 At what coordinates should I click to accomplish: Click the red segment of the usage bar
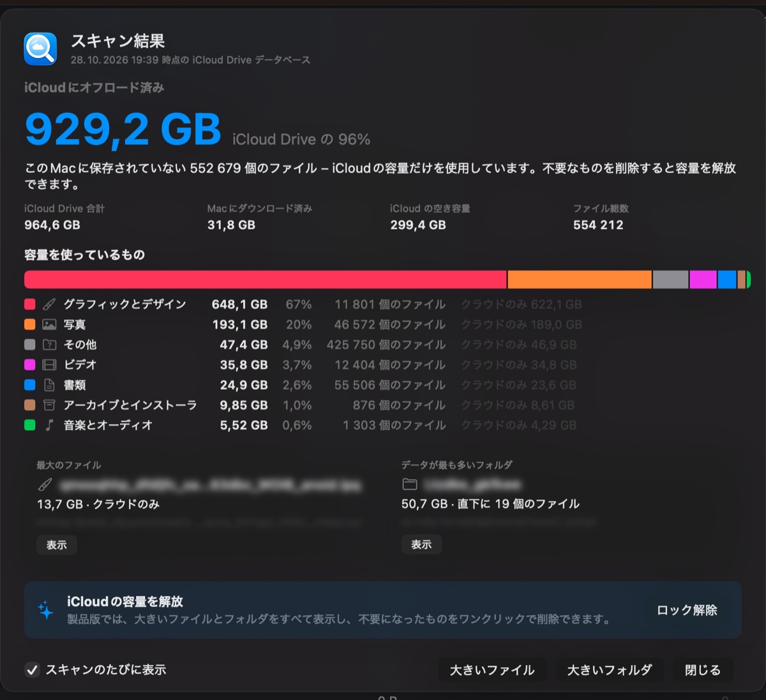click(x=265, y=279)
